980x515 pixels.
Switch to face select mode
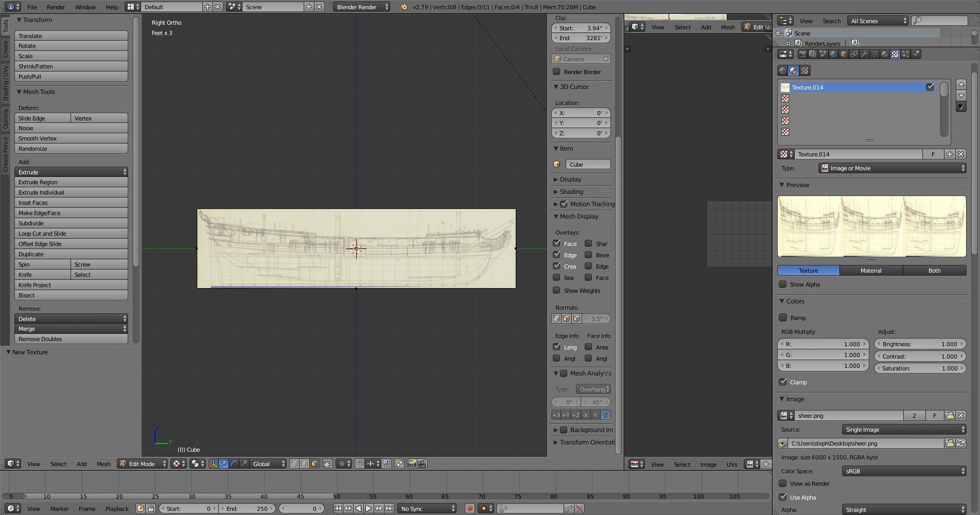[314, 464]
